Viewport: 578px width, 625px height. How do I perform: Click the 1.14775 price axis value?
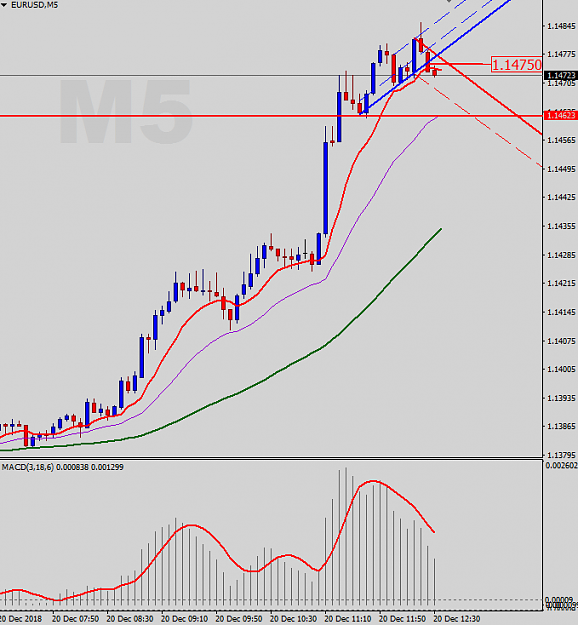[x=562, y=55]
